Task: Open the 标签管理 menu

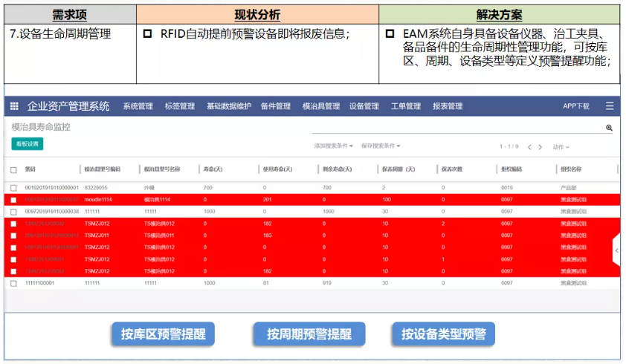Action: pyautogui.click(x=180, y=106)
